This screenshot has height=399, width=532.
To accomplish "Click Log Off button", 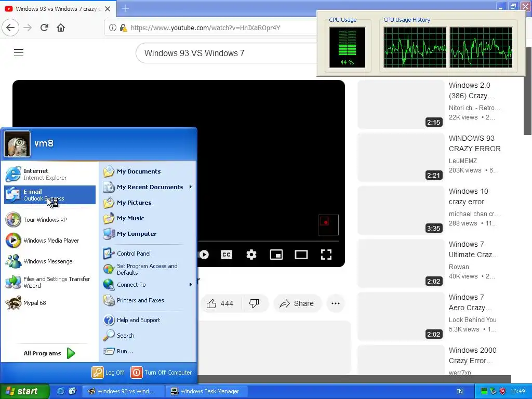I will point(108,373).
